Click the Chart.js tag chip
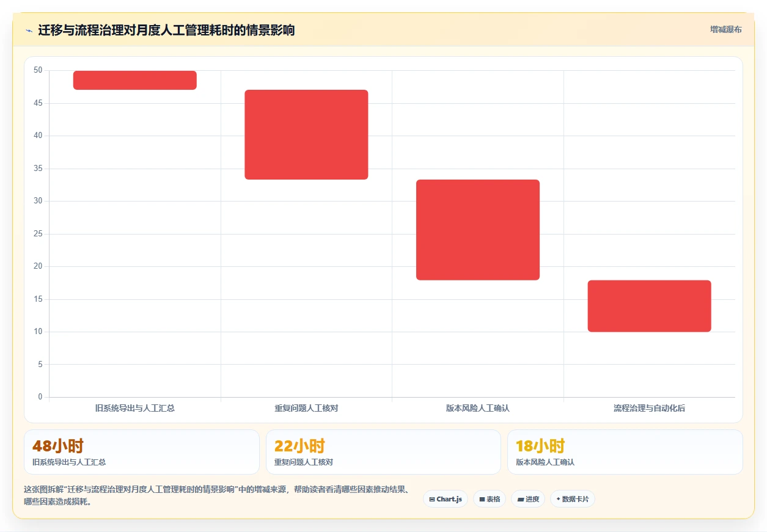 (446, 499)
